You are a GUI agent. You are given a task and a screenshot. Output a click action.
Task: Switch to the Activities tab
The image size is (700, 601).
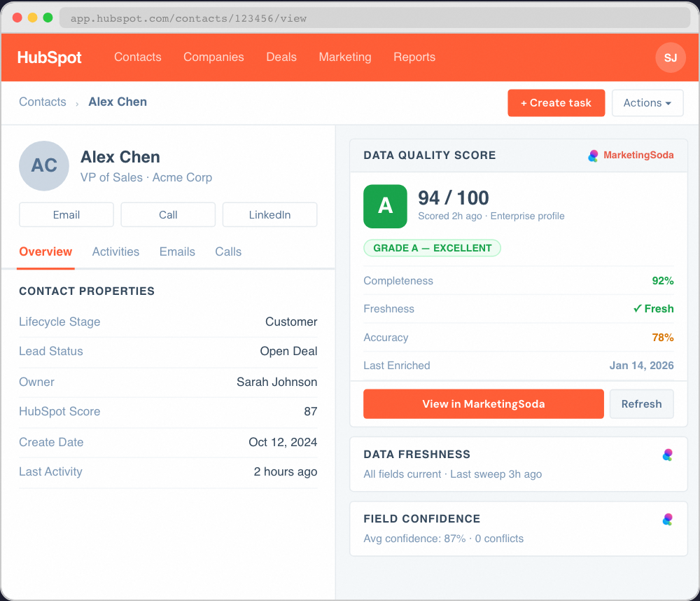point(115,251)
